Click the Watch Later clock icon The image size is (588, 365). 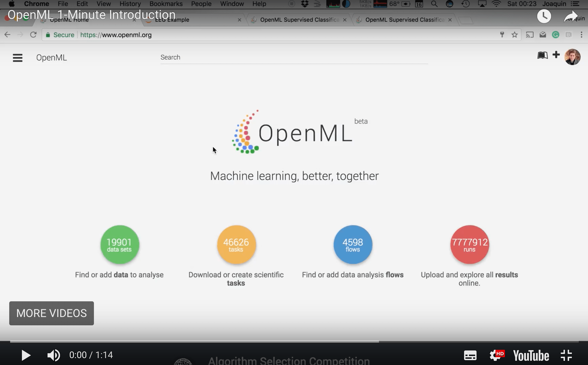pyautogui.click(x=544, y=16)
